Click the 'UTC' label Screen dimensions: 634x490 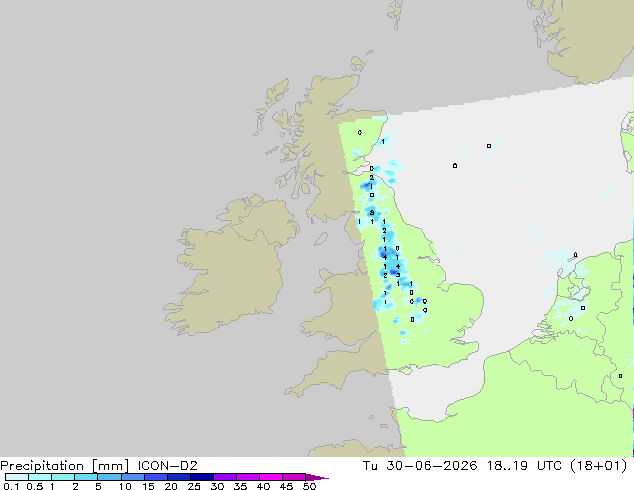point(549,466)
